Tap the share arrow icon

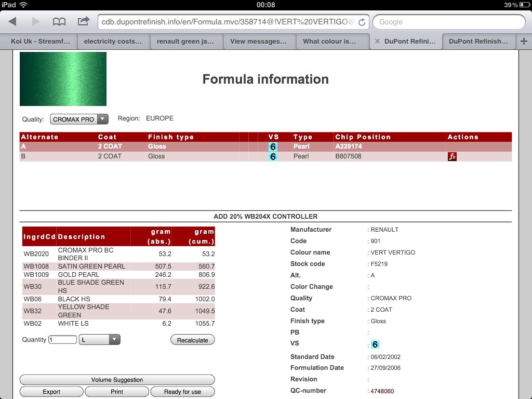83,21
